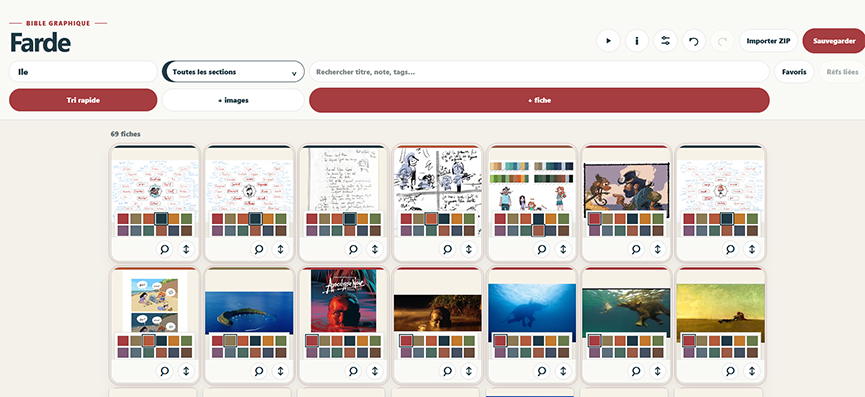Image resolution: width=865 pixels, height=397 pixels.
Task: Magnify the crescent island aerial photo card
Action: tap(259, 371)
